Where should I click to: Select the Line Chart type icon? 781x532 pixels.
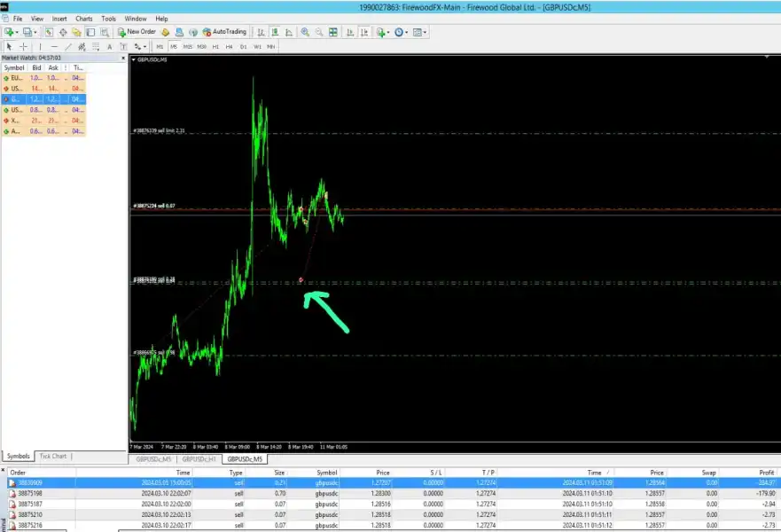[x=289, y=32]
